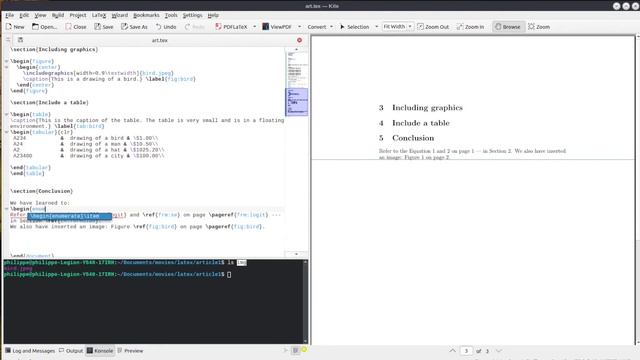Open the Project menu
Image resolution: width=640 pixels, height=360 pixels.
point(78,15)
